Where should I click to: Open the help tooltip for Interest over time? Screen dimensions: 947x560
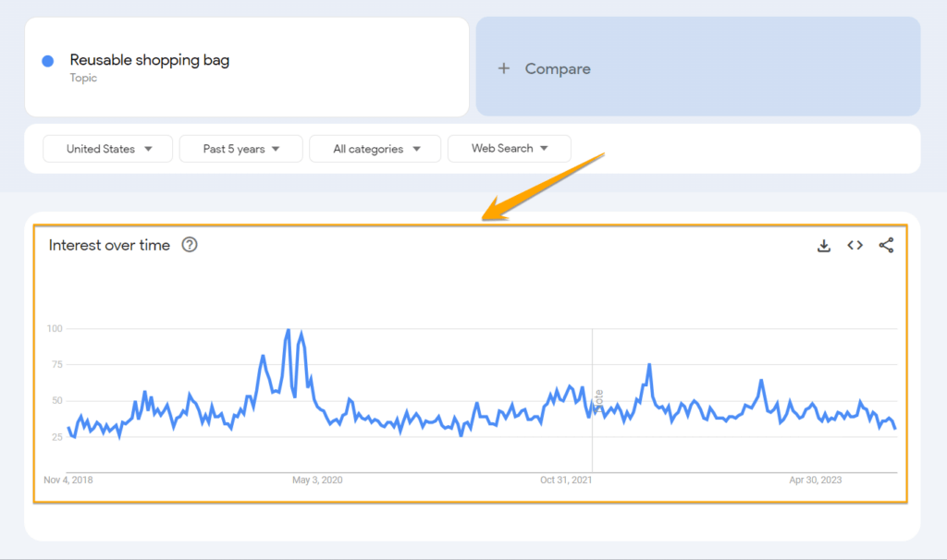click(190, 244)
